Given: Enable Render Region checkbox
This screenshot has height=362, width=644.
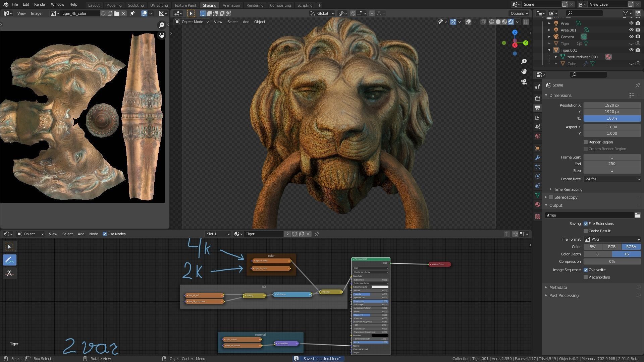Looking at the screenshot, I should [586, 142].
